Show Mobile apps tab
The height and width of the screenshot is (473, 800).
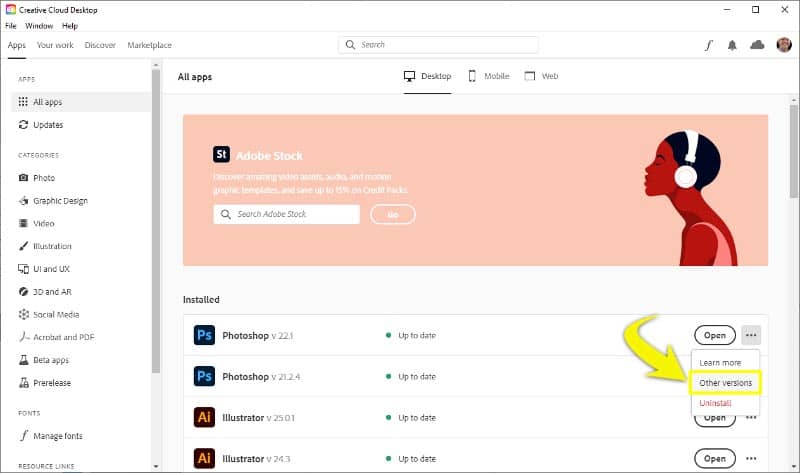[x=489, y=77]
